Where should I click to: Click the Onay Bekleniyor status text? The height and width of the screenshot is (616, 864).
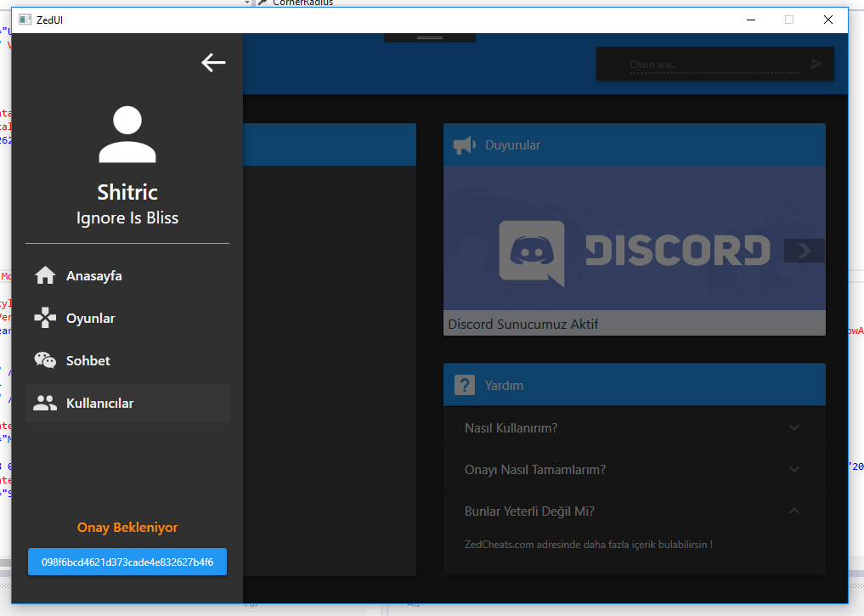coord(127,528)
